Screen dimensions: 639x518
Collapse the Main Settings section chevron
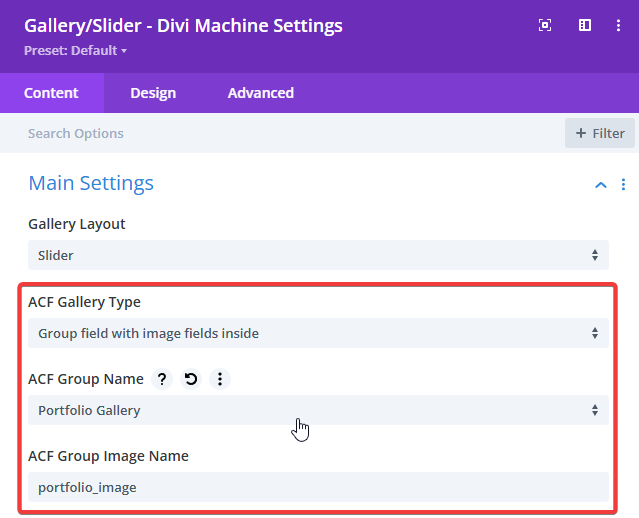tap(600, 185)
